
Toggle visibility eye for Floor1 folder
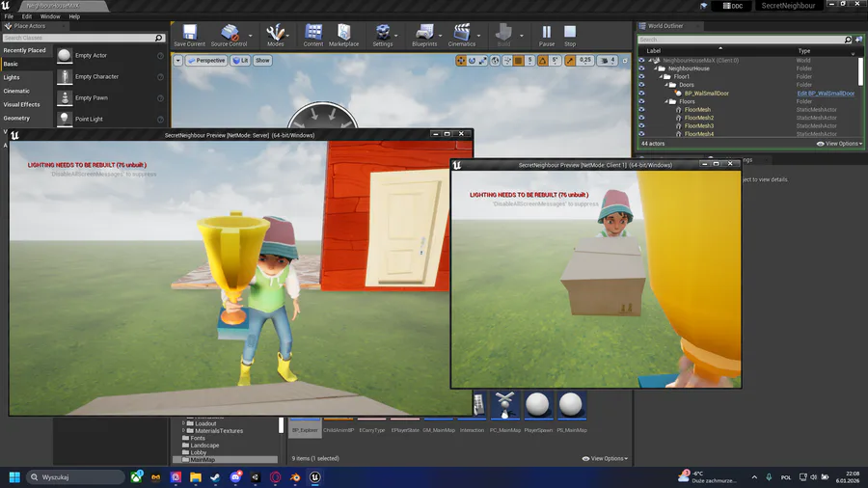click(641, 77)
